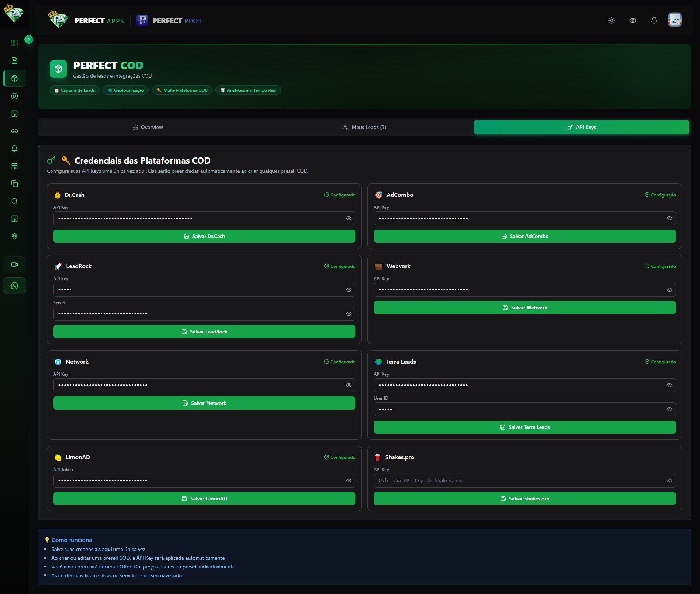Select the API Keys tab
The image size is (700, 594).
coord(582,127)
